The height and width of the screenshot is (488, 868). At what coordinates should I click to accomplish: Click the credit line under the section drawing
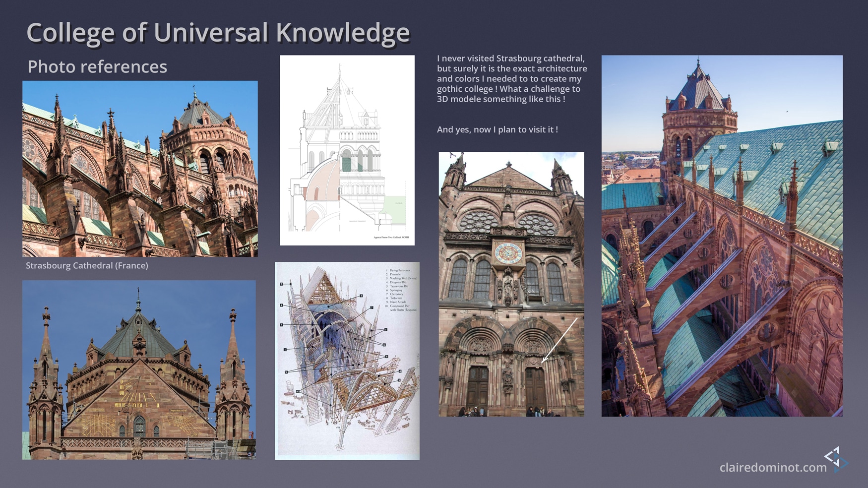click(391, 238)
